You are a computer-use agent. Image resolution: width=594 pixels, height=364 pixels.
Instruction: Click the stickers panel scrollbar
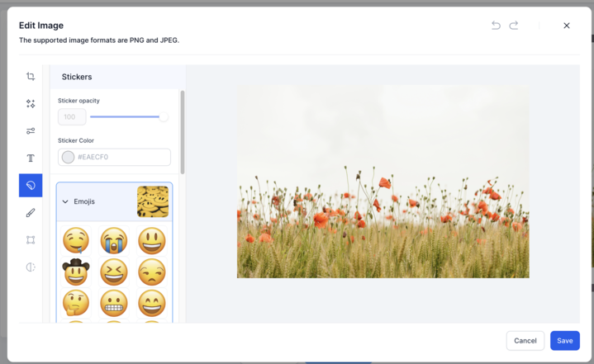pos(183,132)
